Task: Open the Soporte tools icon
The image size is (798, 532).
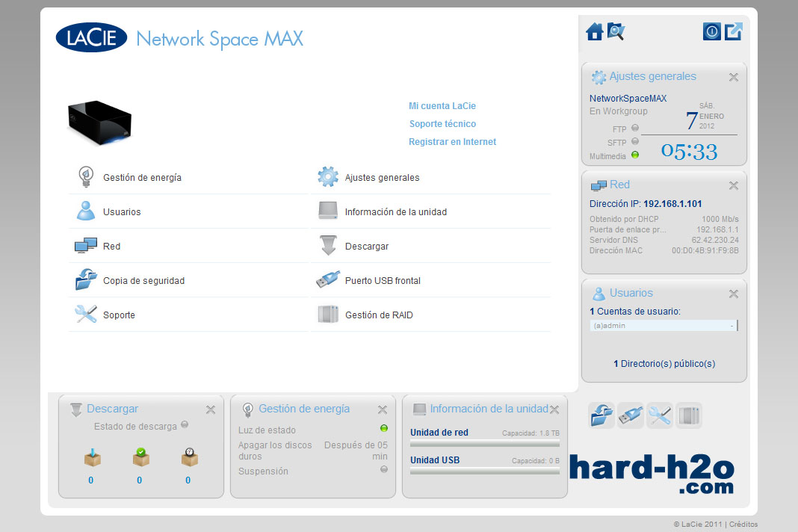Action: tap(85, 314)
